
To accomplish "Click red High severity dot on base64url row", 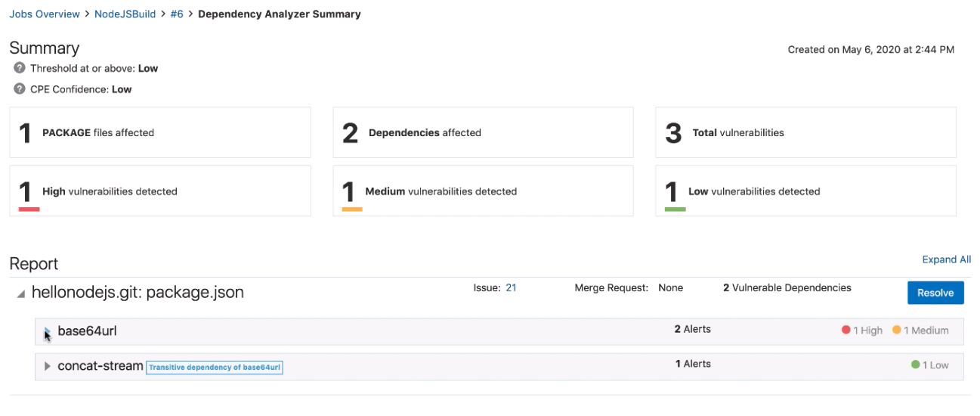I will pos(846,331).
